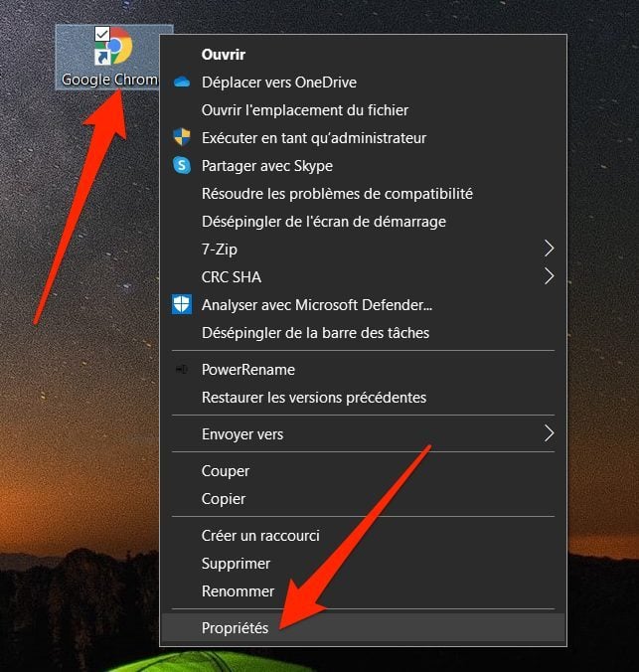Choose Restaurer les versions précédentes
Image resolution: width=639 pixels, height=672 pixels.
coord(364,398)
